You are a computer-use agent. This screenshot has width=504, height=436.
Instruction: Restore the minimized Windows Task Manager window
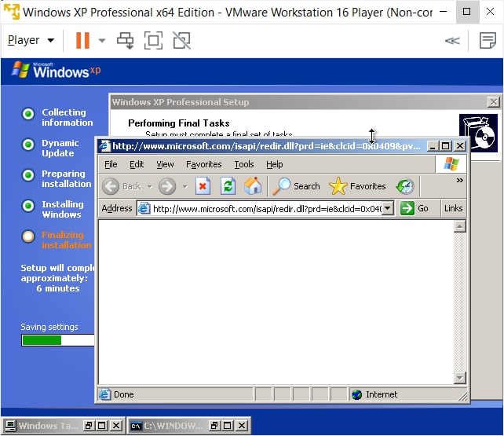[89, 426]
